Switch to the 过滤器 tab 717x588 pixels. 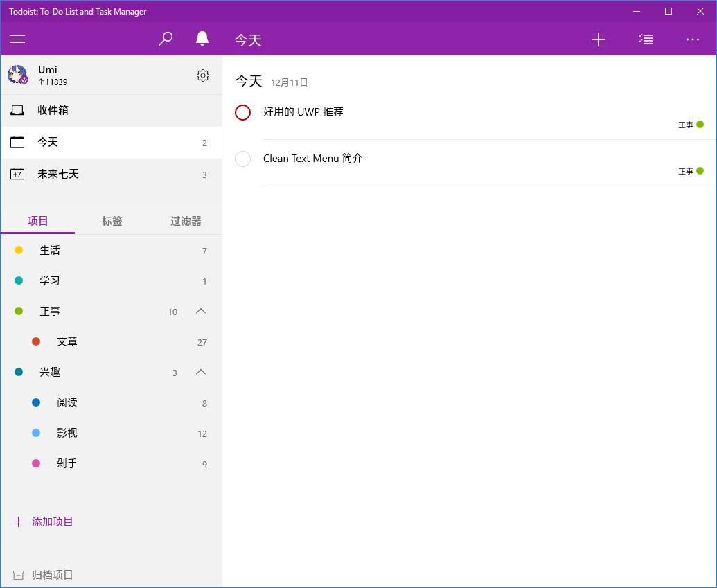pyautogui.click(x=186, y=221)
